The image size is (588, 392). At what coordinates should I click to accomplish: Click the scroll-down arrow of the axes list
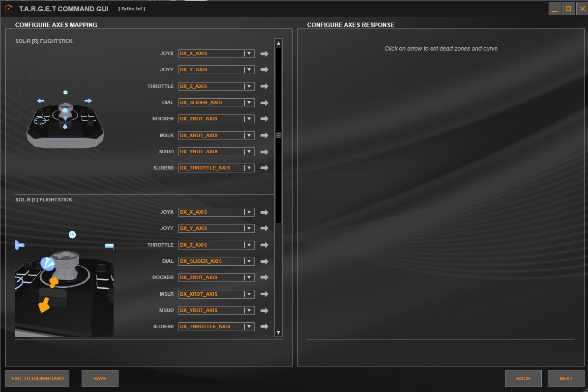279,333
